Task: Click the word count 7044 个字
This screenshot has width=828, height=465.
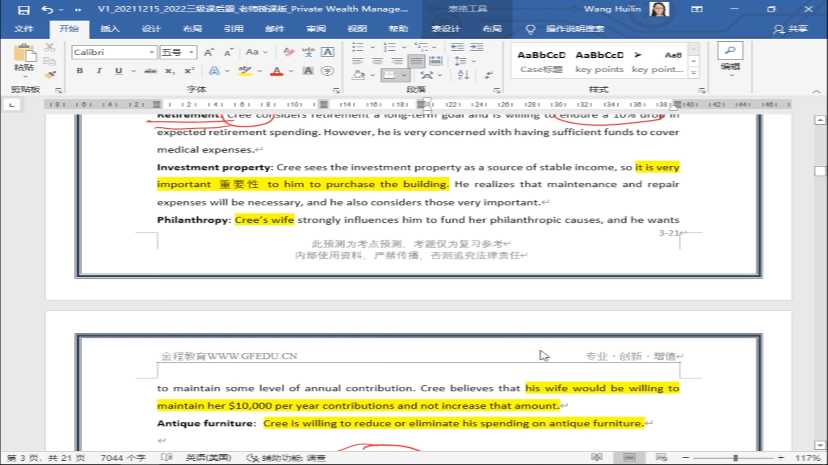Action: [x=123, y=458]
